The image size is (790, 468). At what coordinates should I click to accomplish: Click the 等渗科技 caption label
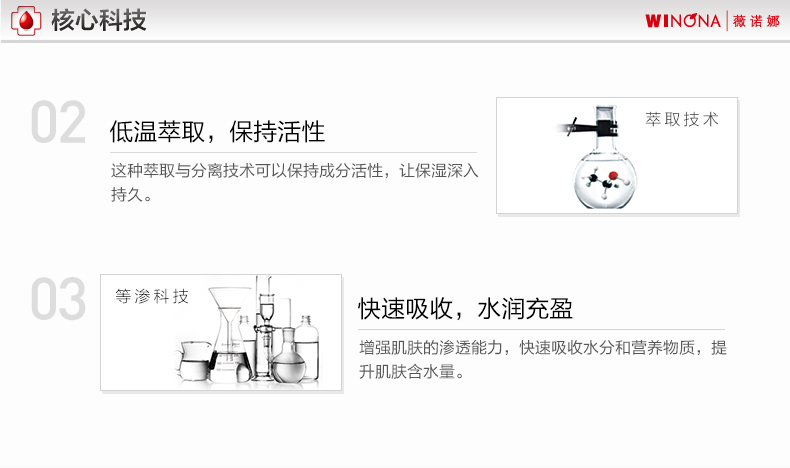[152, 296]
